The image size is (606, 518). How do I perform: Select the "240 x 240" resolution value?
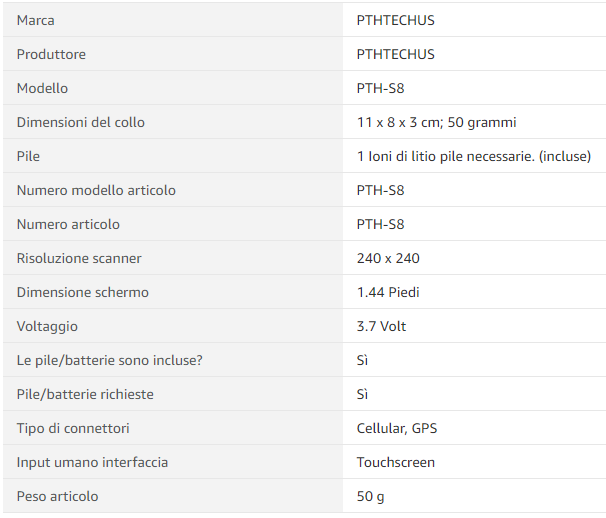(388, 258)
